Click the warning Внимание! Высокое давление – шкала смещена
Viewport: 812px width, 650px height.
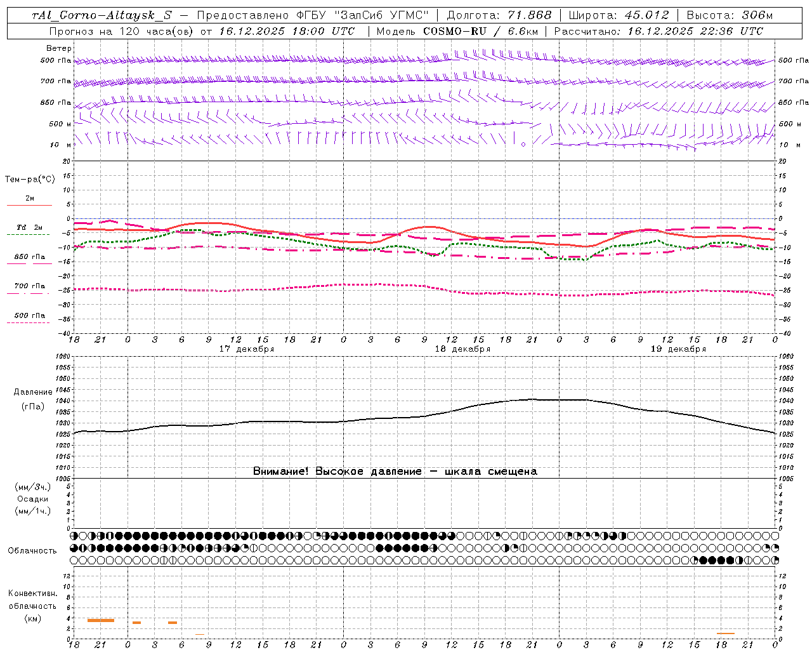point(395,471)
